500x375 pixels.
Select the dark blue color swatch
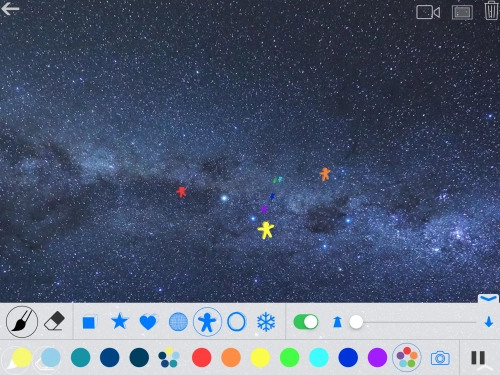[x=109, y=358]
